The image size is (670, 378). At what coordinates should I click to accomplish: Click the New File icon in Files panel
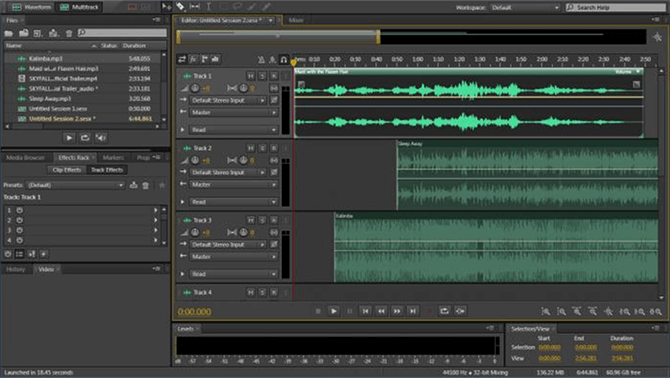(38, 33)
